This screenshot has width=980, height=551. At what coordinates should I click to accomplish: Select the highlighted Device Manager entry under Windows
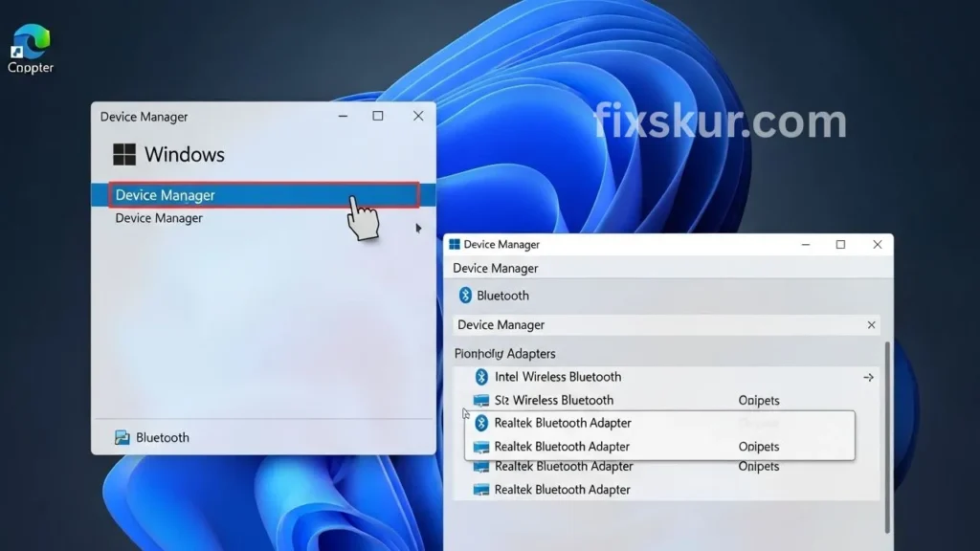tap(264, 195)
